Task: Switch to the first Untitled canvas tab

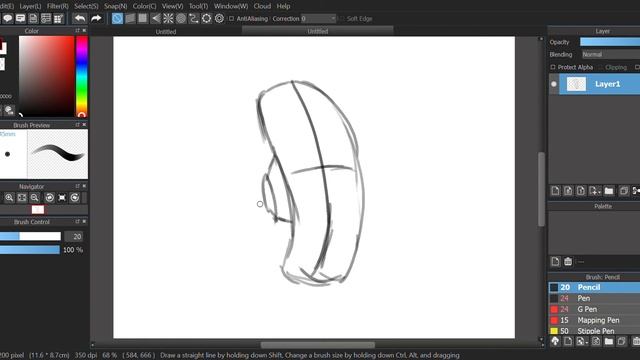Action: 166,31
